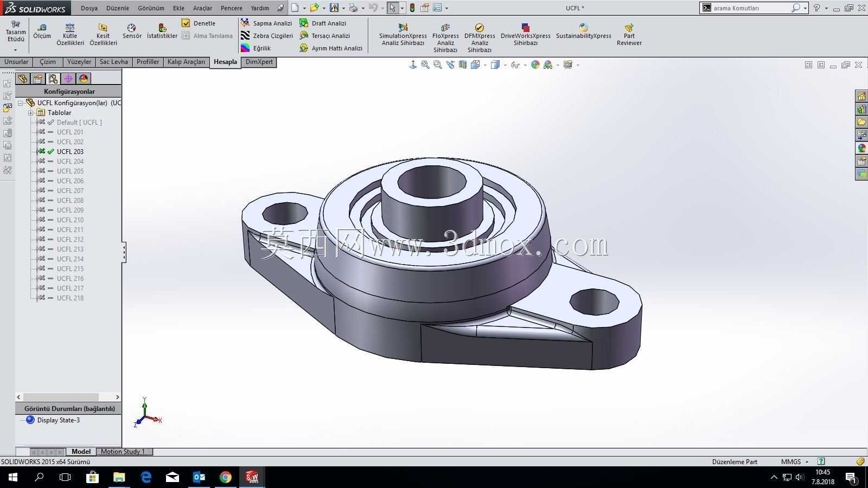This screenshot has width=868, height=488.
Task: Toggle Zebra Çizgileri zebra stripes
Action: coord(267,36)
